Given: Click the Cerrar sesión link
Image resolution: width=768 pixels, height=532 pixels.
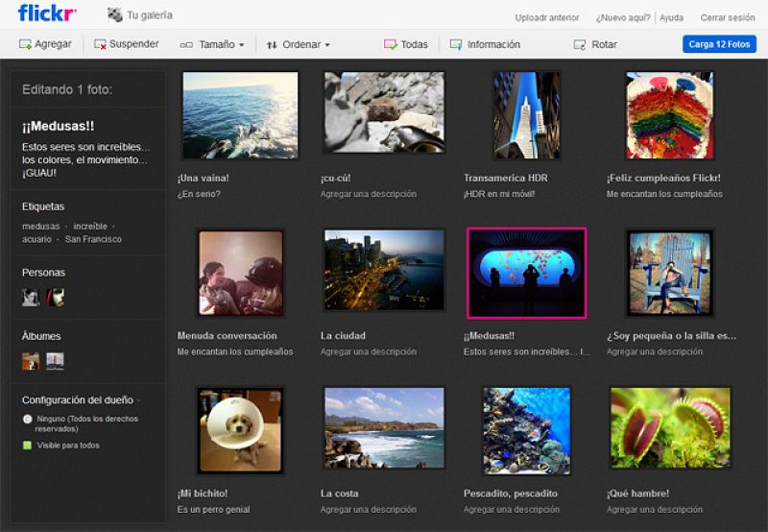Looking at the screenshot, I should [727, 17].
